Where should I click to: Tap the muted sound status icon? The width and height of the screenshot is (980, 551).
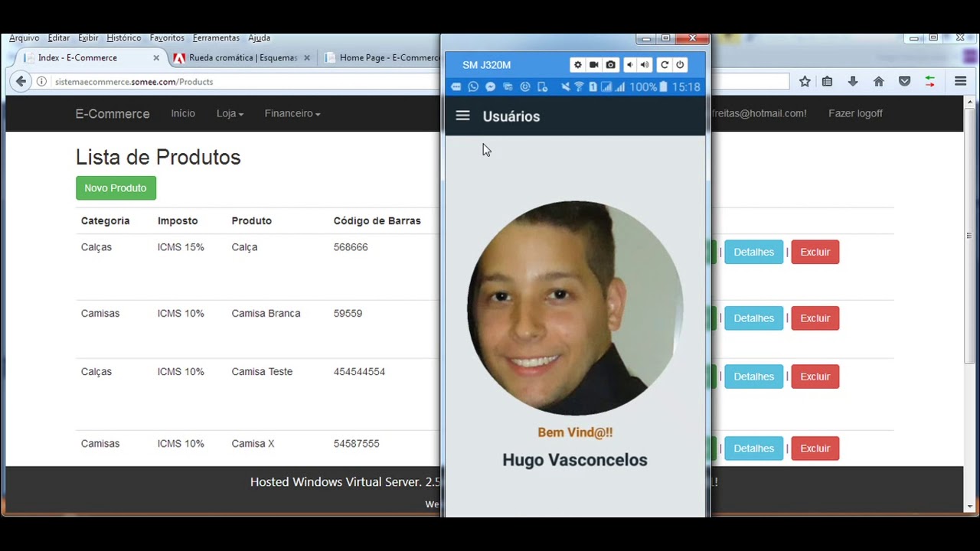565,87
